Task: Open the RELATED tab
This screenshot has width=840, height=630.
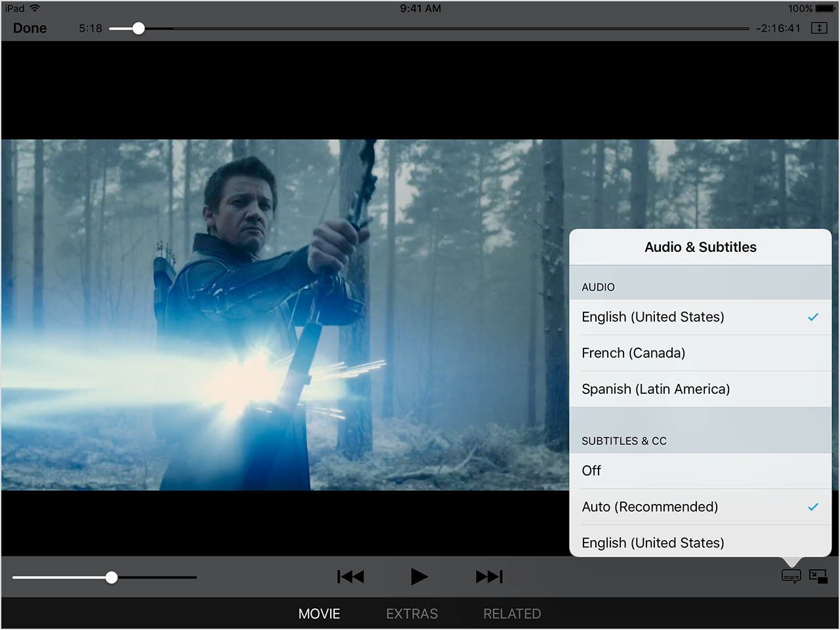Action: [x=513, y=614]
